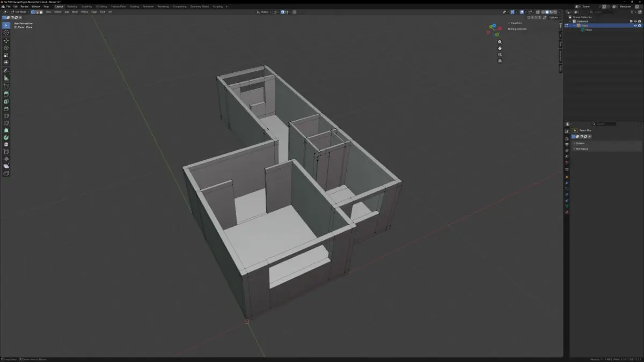Open the Global transform orientation dropdown

pos(263,12)
